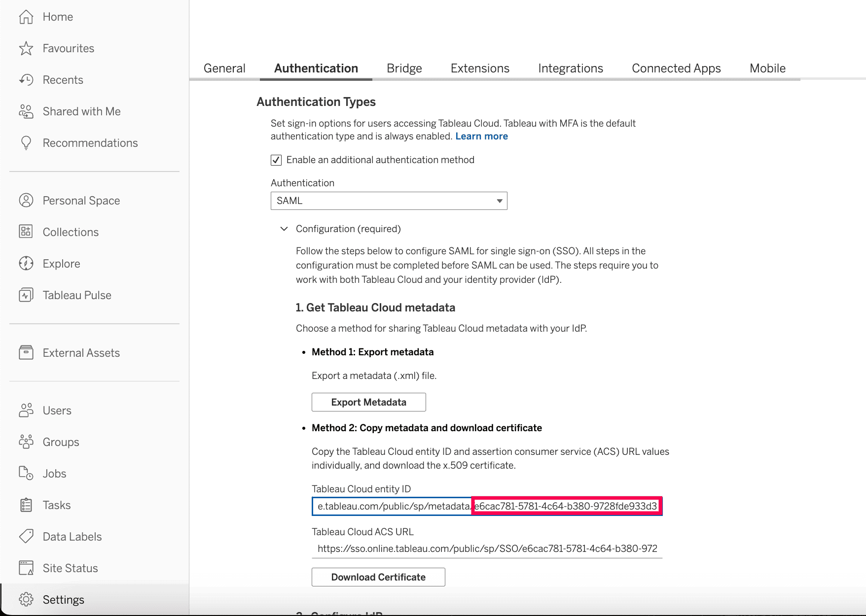The height and width of the screenshot is (616, 866).
Task: Click the Export Metadata button
Action: tap(368, 402)
